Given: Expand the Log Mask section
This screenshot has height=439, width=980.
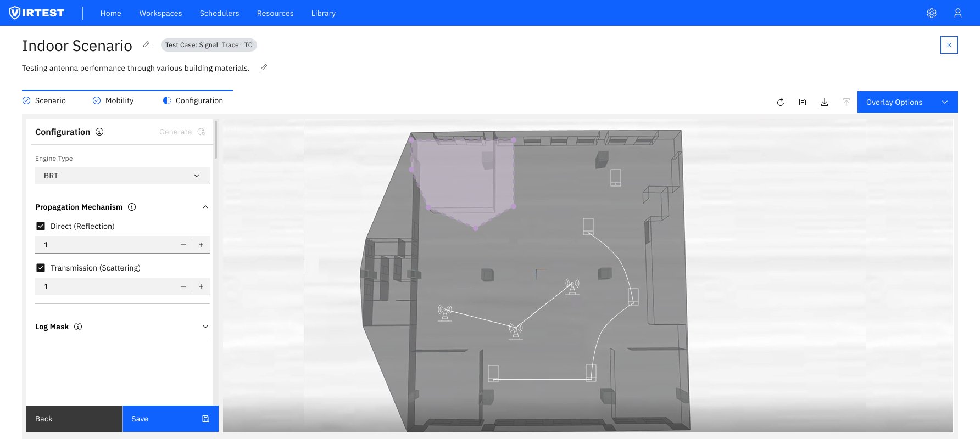Looking at the screenshot, I should (x=205, y=327).
